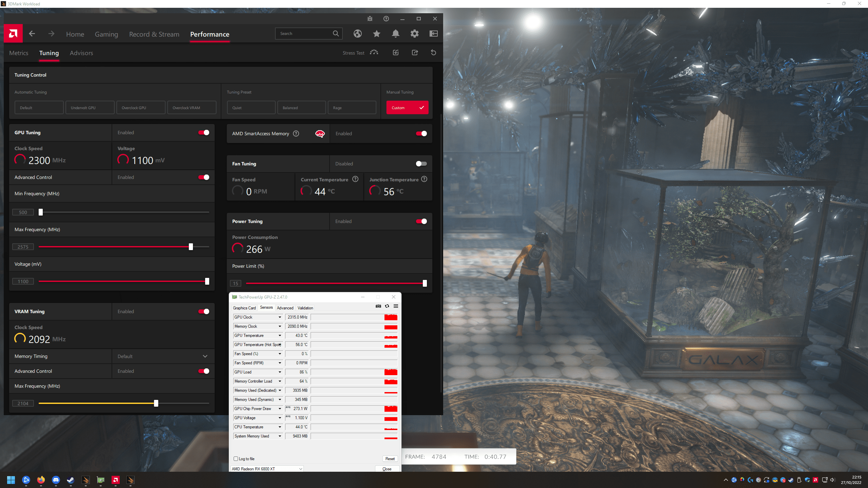Open the Advisors sub-tab
The width and height of the screenshot is (868, 488).
click(x=81, y=53)
